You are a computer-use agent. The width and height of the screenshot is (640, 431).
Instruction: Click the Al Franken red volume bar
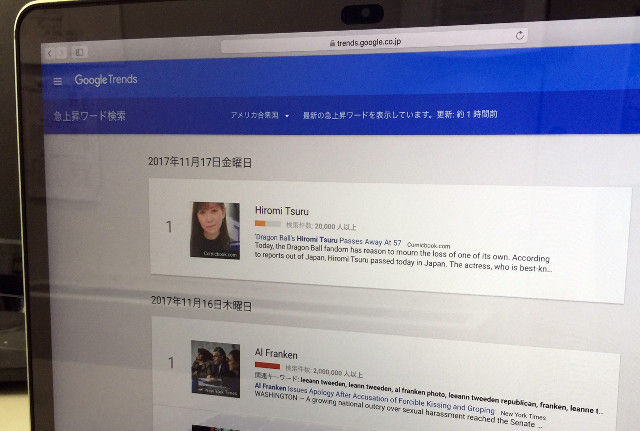point(267,365)
